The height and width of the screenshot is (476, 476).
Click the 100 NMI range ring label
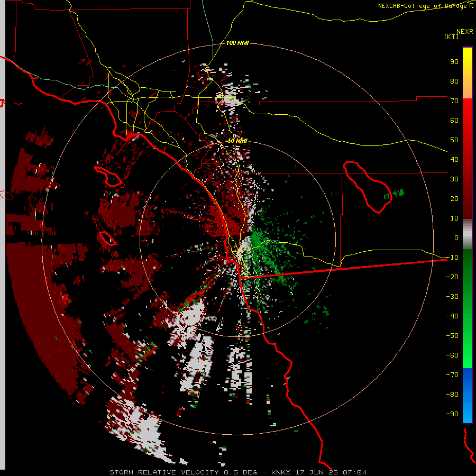point(237,43)
